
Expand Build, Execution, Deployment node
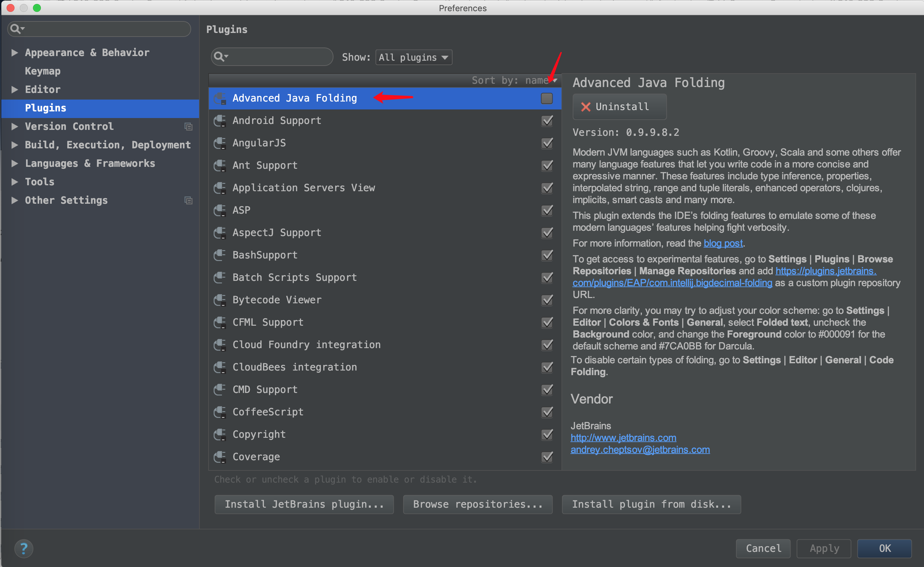14,145
